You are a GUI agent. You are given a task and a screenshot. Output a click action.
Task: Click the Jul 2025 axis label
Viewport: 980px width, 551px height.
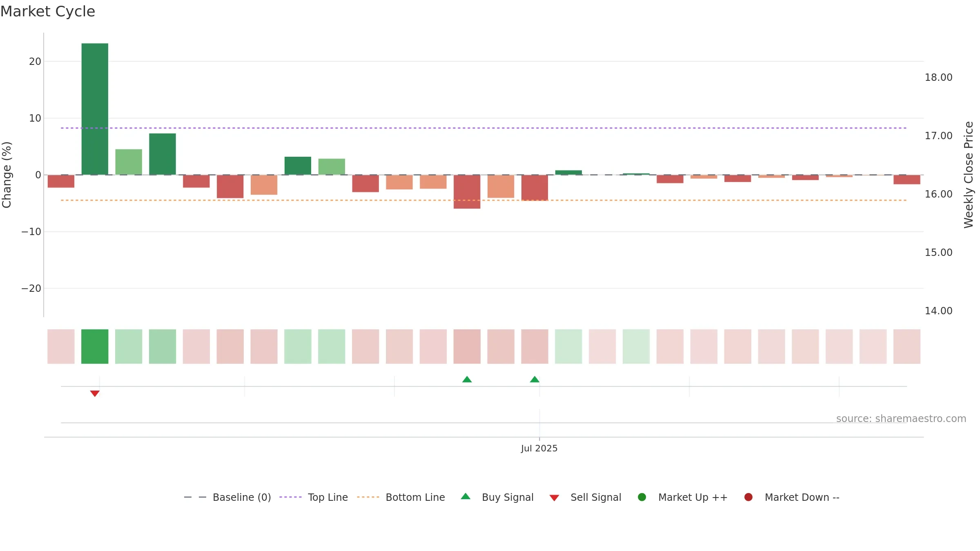coord(539,449)
